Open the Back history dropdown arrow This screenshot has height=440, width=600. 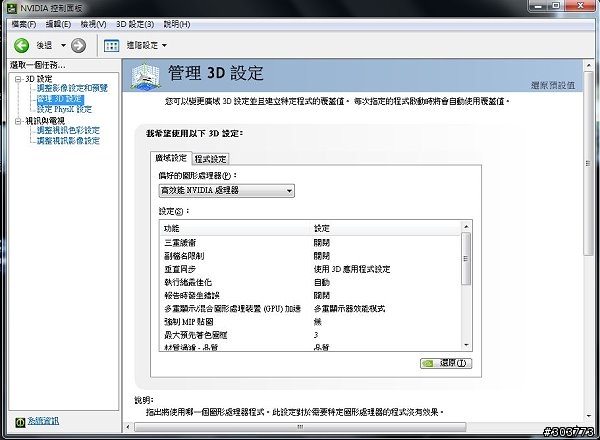point(63,46)
